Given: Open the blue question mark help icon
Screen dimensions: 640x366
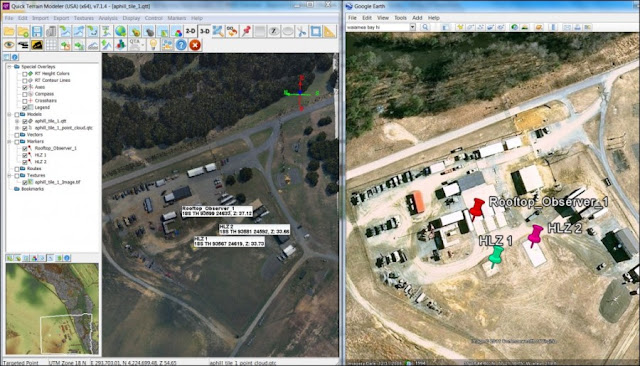Looking at the screenshot, I should pyautogui.click(x=181, y=45).
